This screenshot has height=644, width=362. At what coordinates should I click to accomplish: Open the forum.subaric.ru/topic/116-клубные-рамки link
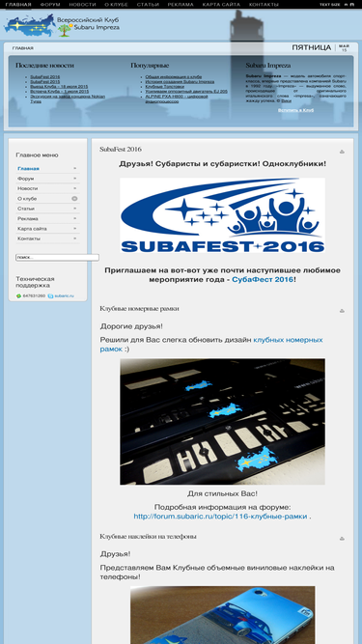[x=220, y=517]
